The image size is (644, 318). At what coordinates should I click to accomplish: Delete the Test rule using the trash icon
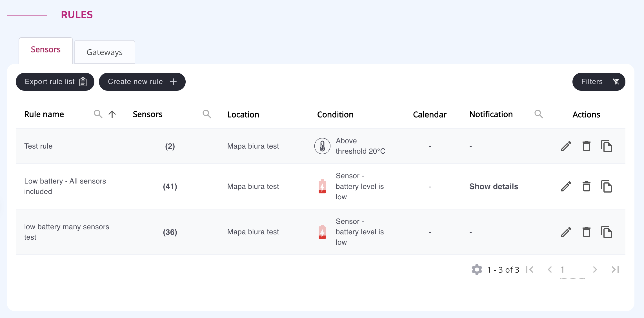pos(586,146)
